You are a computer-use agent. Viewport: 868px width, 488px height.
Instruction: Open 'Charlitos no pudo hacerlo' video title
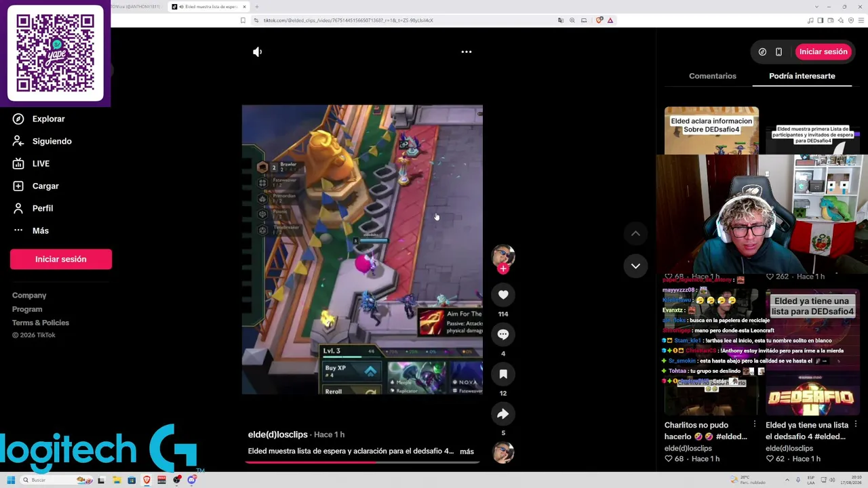(x=705, y=430)
